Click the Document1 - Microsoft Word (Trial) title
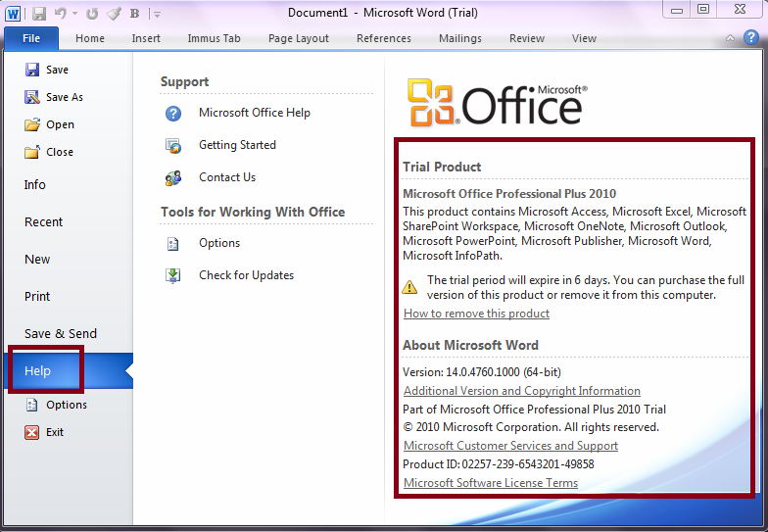The image size is (768, 532). pos(382,13)
